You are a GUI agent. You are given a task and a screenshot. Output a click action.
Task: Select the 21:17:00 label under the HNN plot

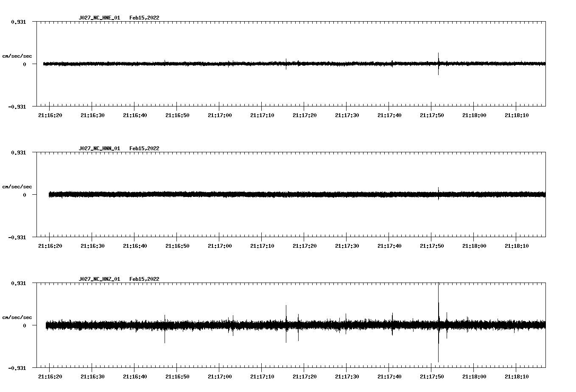point(220,246)
